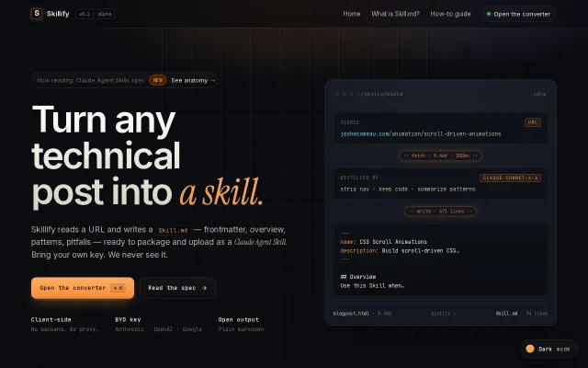Click the terminal window dots
588x368 pixels.
click(x=345, y=94)
